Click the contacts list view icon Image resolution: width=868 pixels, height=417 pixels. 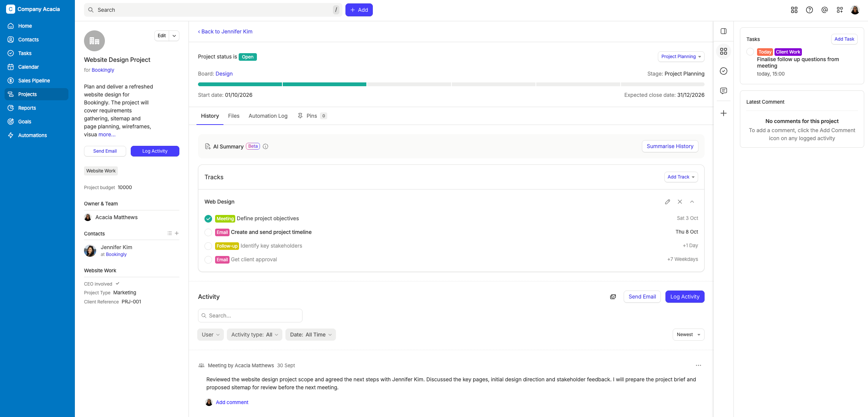169,233
